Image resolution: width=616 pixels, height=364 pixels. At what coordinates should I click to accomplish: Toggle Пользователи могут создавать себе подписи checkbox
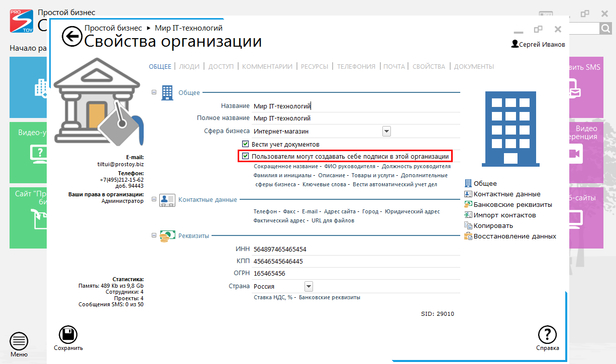246,156
